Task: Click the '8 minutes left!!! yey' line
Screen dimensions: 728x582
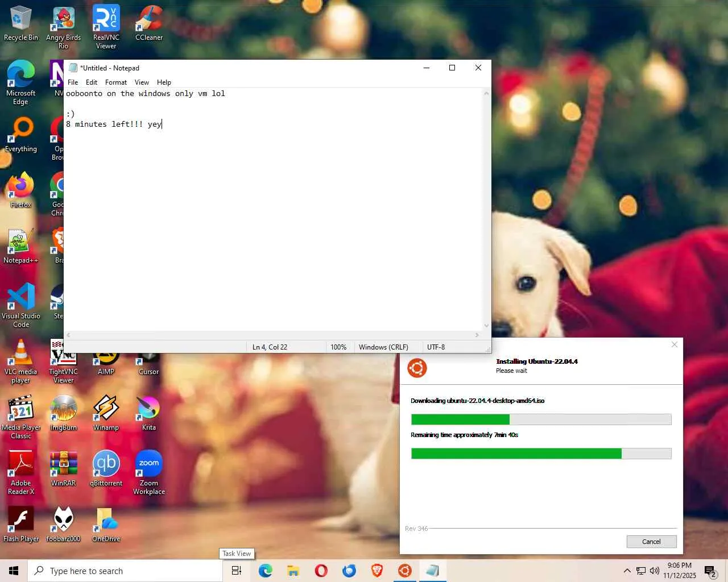Action: coord(114,124)
